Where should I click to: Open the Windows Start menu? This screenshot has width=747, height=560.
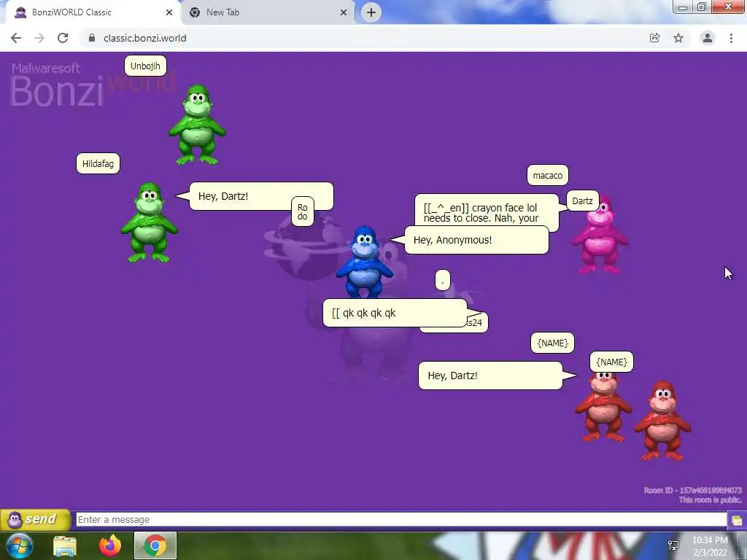(x=19, y=545)
